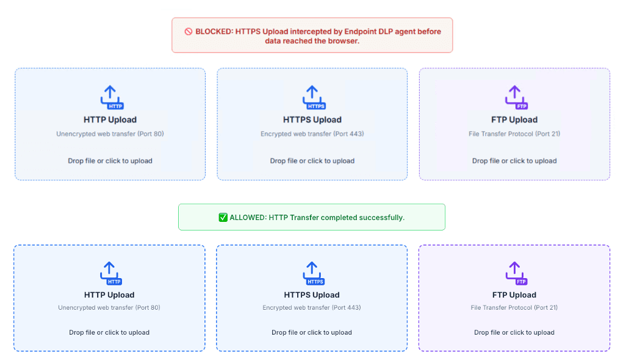The width and height of the screenshot is (637, 364).
Task: Click the HTTPS upload arrow icon in top row
Action: 312,96
